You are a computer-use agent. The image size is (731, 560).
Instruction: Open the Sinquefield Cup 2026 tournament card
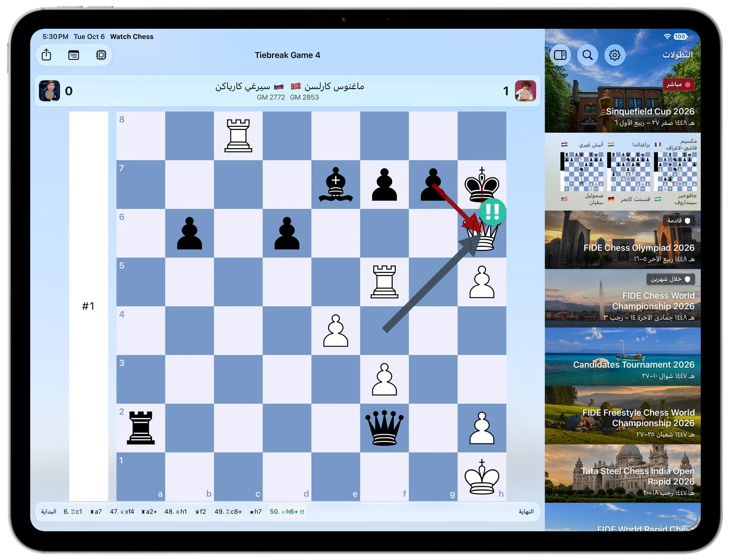point(623,81)
